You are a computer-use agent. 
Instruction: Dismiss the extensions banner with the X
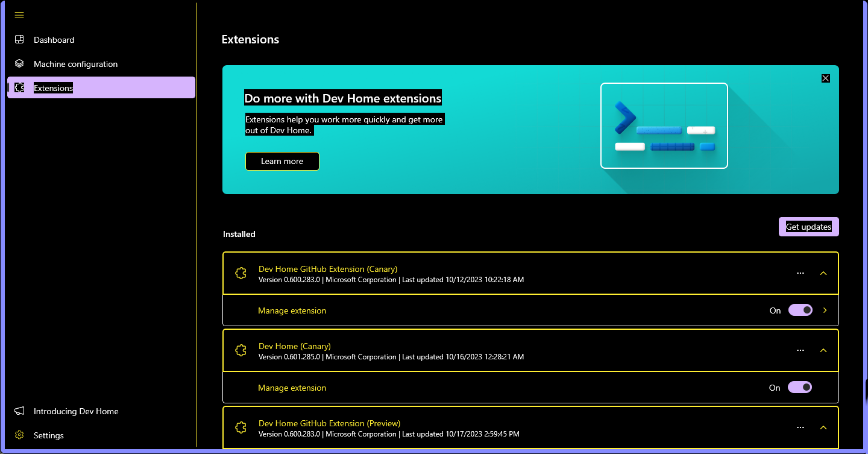[825, 78]
